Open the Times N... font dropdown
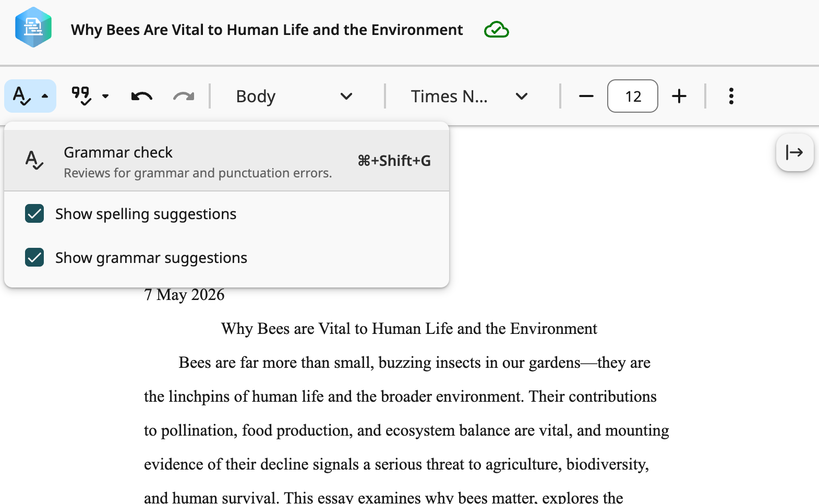Image resolution: width=819 pixels, height=504 pixels. [x=469, y=96]
